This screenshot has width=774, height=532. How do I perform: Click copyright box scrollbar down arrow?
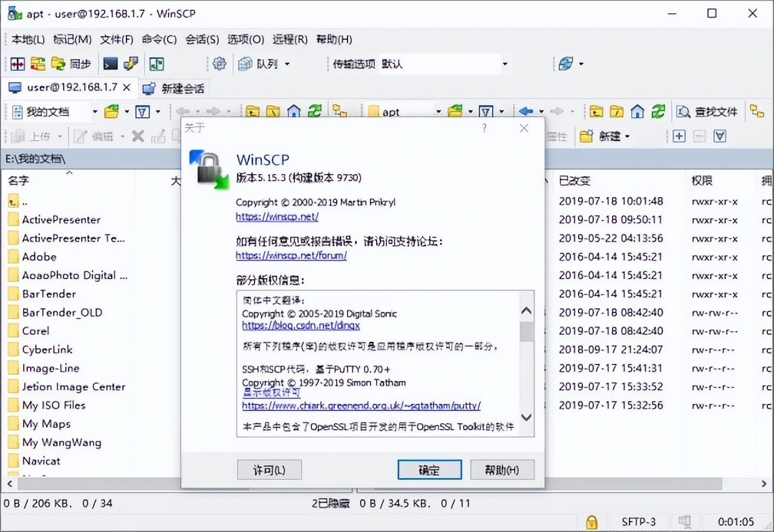pos(527,417)
